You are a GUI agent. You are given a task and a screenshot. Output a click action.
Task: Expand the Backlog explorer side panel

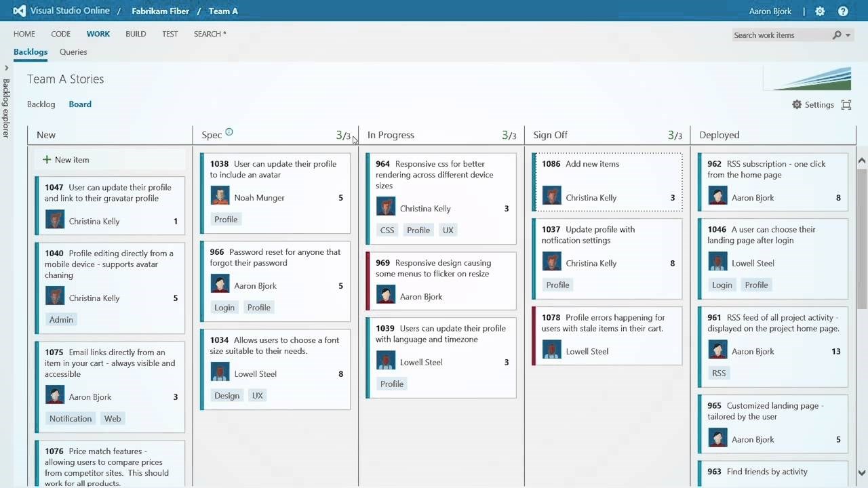6,68
